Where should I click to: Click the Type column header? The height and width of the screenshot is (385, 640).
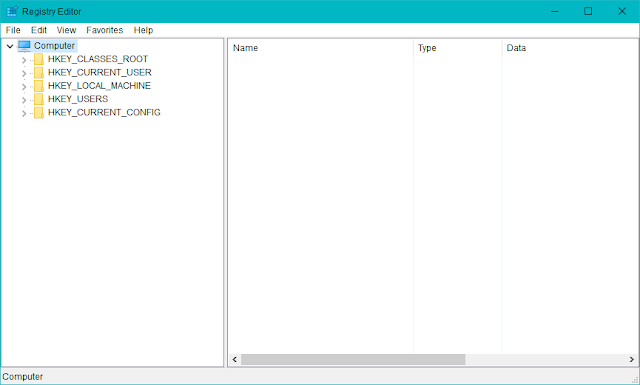pyautogui.click(x=458, y=48)
